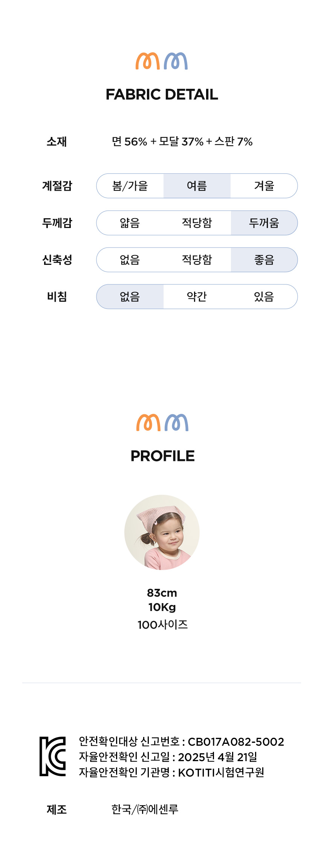Click the safety confirmation number CB017A082-5002
Viewport: 324px width, 868px height.
tap(236, 742)
